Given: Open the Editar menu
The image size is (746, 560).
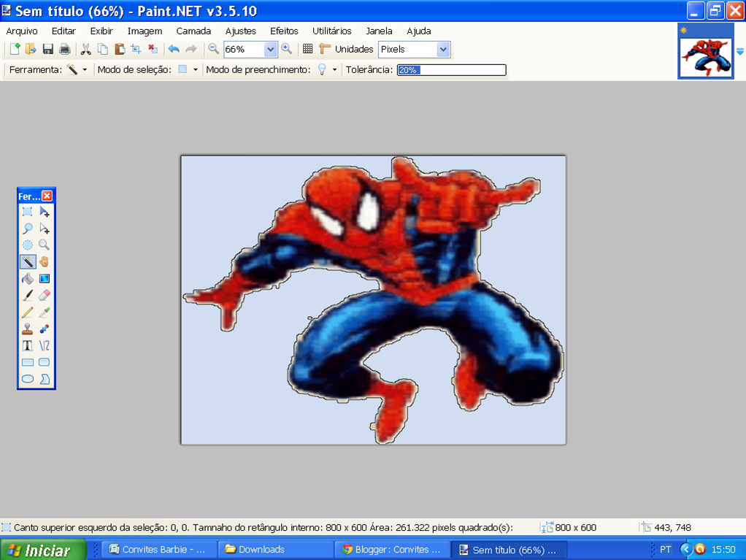Looking at the screenshot, I should click(64, 31).
